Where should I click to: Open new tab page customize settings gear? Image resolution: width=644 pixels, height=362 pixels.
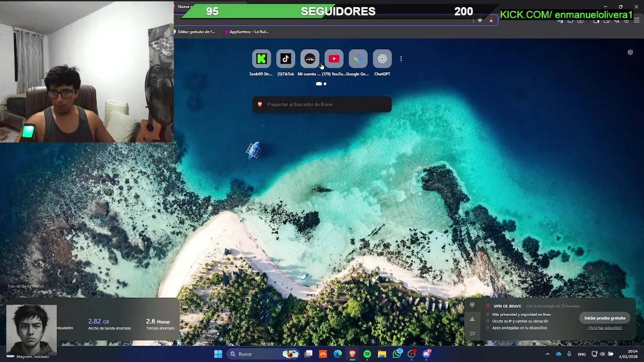coord(630,52)
